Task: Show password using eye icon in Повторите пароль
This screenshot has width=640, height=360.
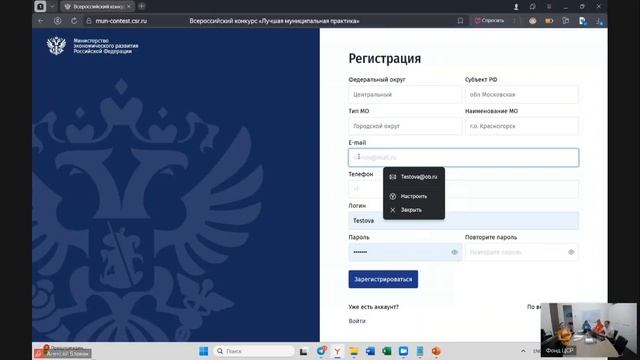Action: click(571, 252)
